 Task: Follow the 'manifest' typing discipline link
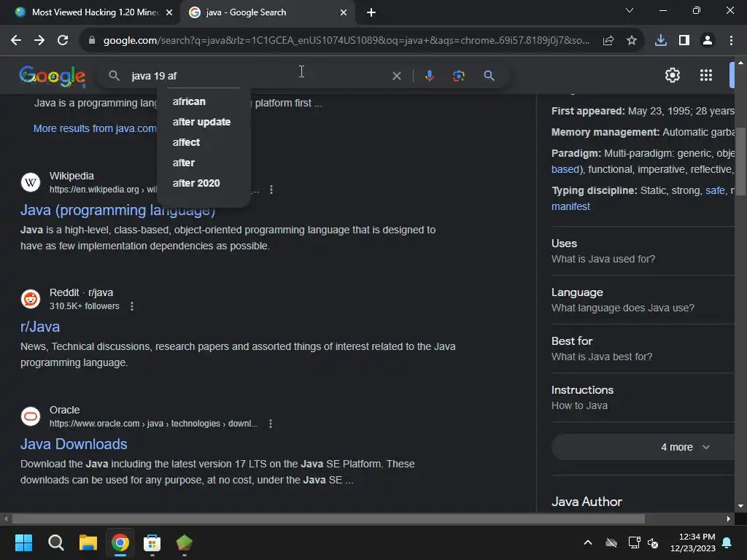tap(570, 206)
